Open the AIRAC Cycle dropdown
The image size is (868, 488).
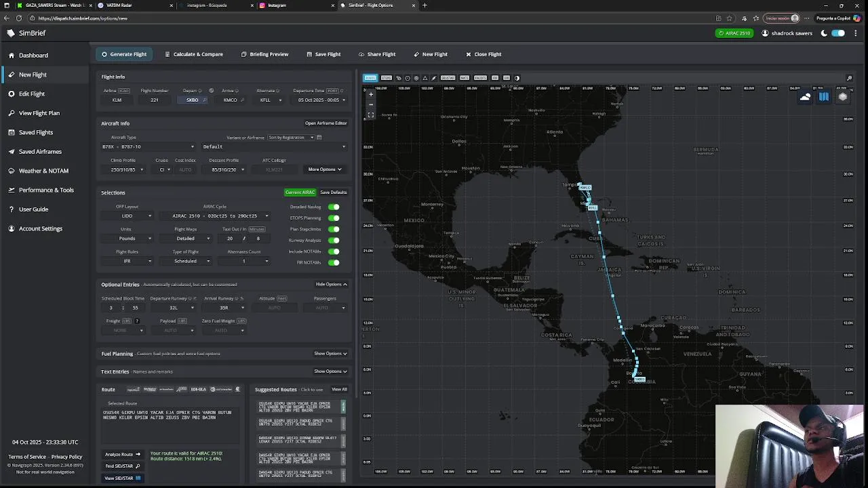click(215, 216)
